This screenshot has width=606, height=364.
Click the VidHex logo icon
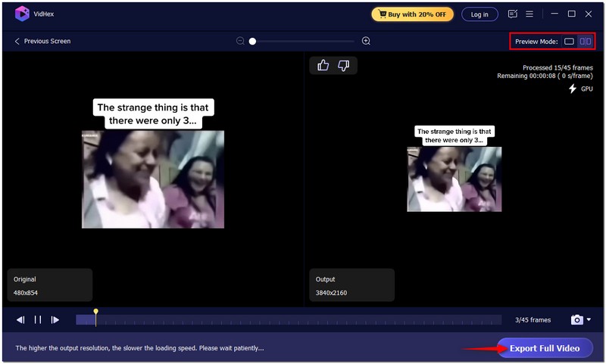tap(22, 14)
